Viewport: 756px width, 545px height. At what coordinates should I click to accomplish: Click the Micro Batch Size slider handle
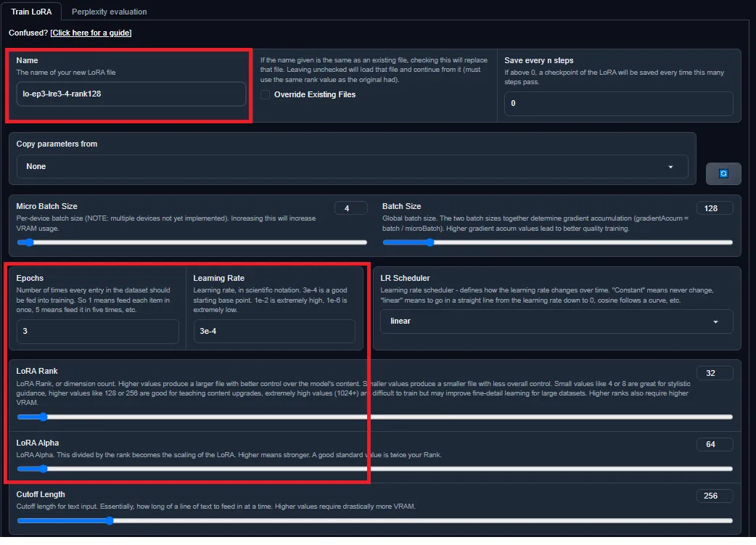pyautogui.click(x=30, y=242)
